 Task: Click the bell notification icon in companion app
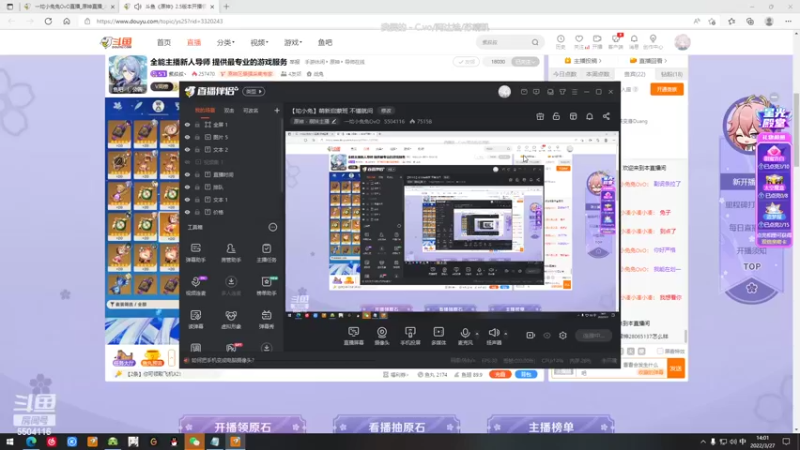[589, 116]
